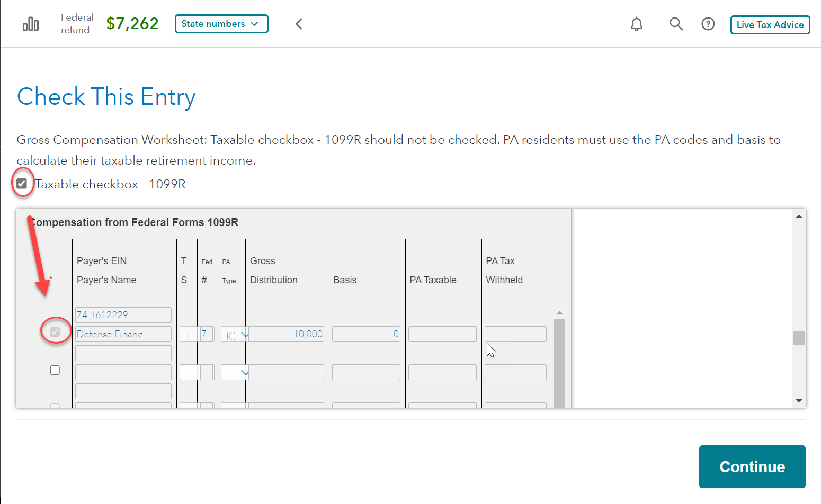Screen dimensions: 821x504
Task: Click the Gross Distribution field 10,000
Action: click(x=287, y=334)
